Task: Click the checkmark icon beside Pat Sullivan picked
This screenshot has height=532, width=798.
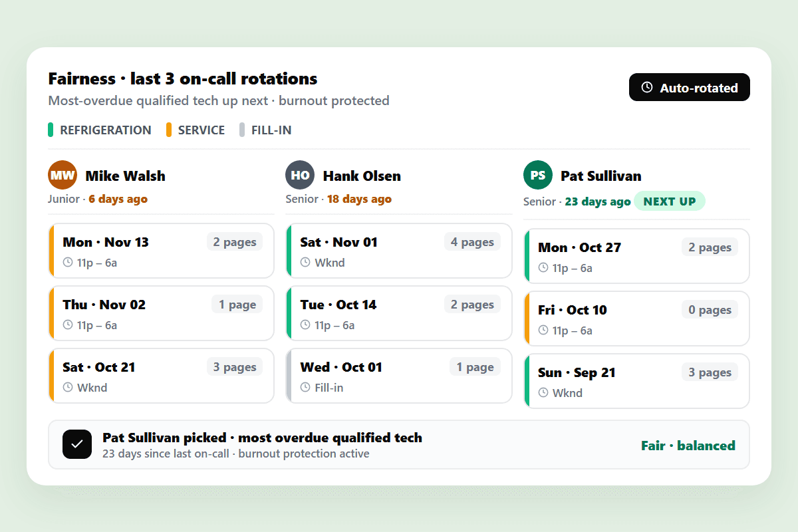Action: pyautogui.click(x=77, y=444)
